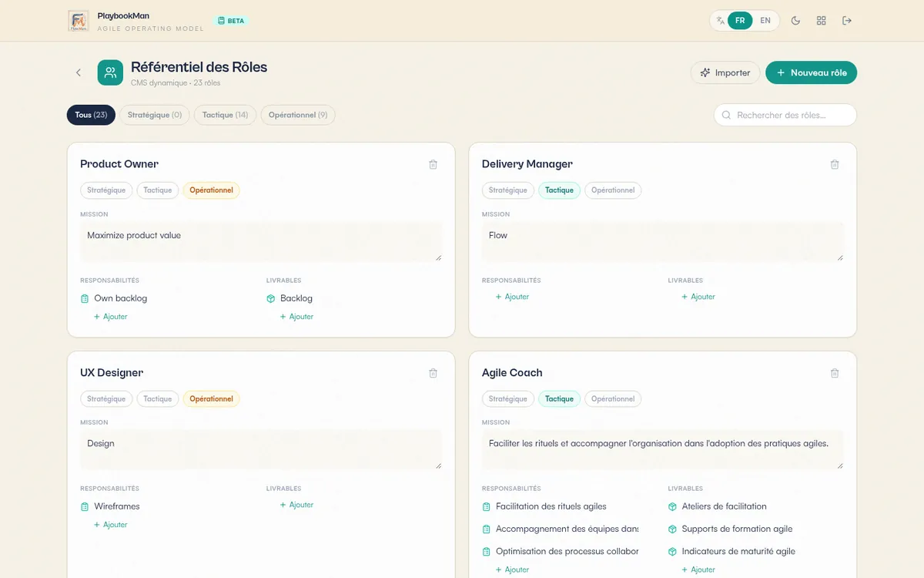The image size is (924, 578).
Task: Add deliverable to Agile Coach
Action: click(x=698, y=570)
